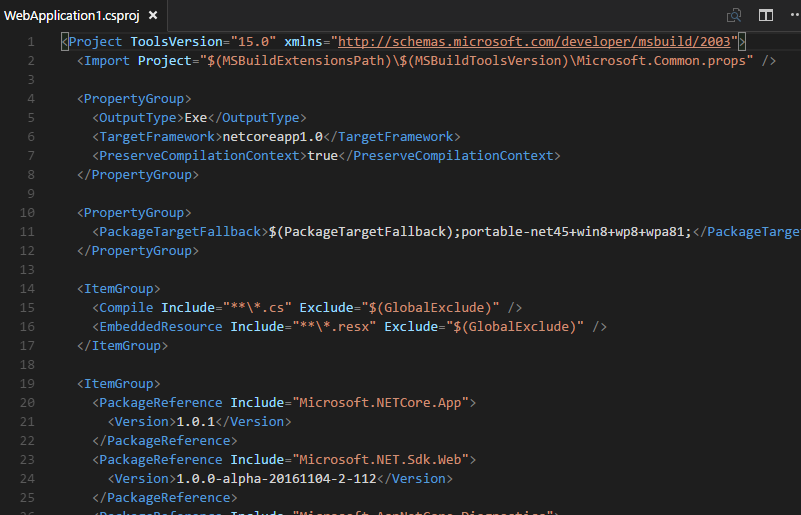Screen dimensions: 801x515
Task: Click line number 1 in the gutter
Action: (x=31, y=42)
